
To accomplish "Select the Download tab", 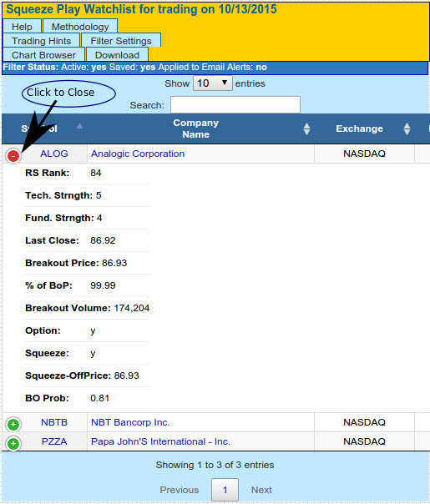I will pyautogui.click(x=117, y=54).
